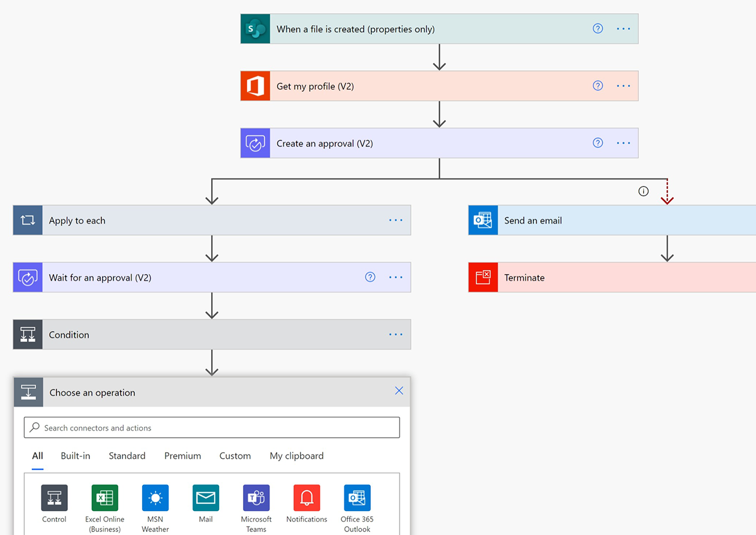Close the Choose an operation panel
The height and width of the screenshot is (535, 756).
(x=399, y=390)
